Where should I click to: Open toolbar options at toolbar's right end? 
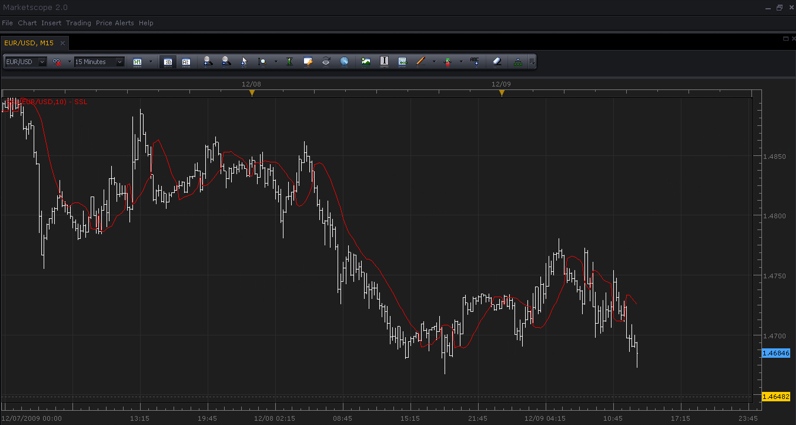(x=532, y=62)
